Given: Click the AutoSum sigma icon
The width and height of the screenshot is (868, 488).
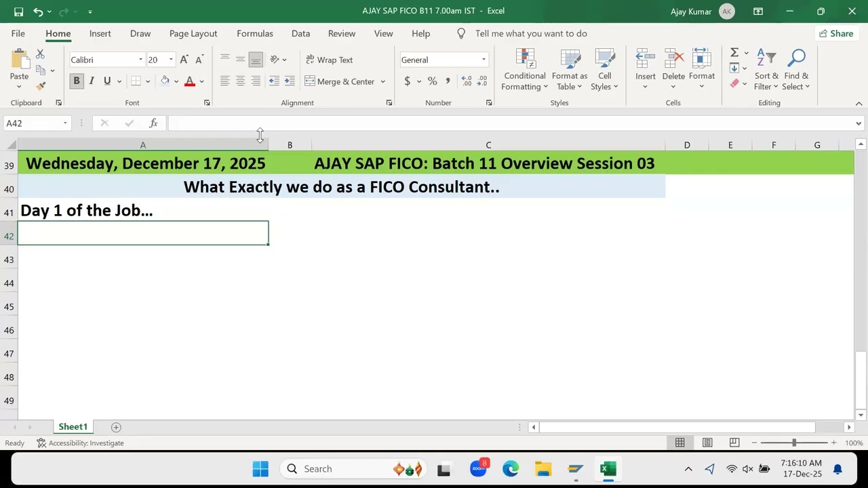Looking at the screenshot, I should point(734,53).
